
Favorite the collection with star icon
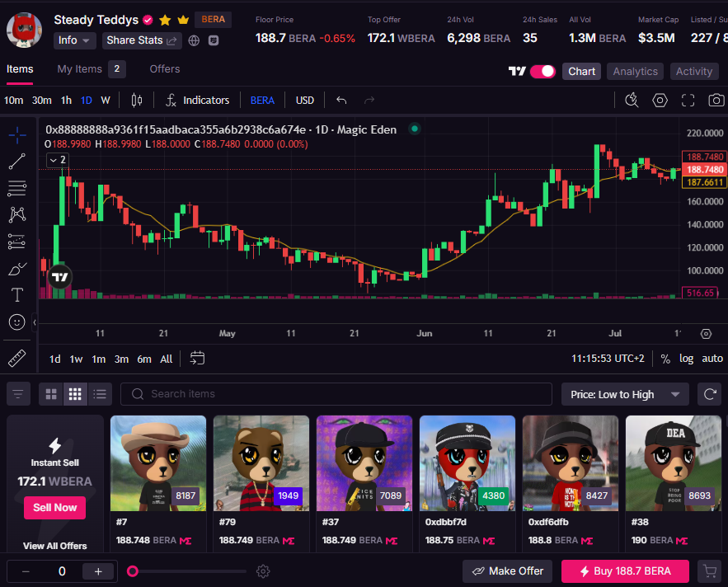[165, 20]
